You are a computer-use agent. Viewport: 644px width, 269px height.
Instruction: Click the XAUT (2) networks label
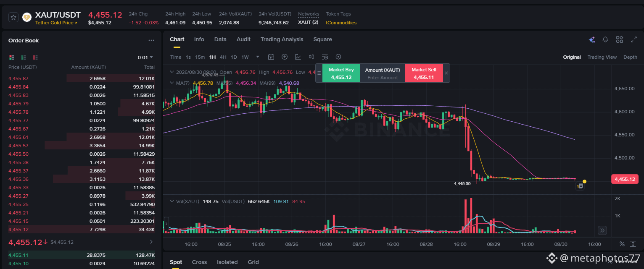pos(308,22)
